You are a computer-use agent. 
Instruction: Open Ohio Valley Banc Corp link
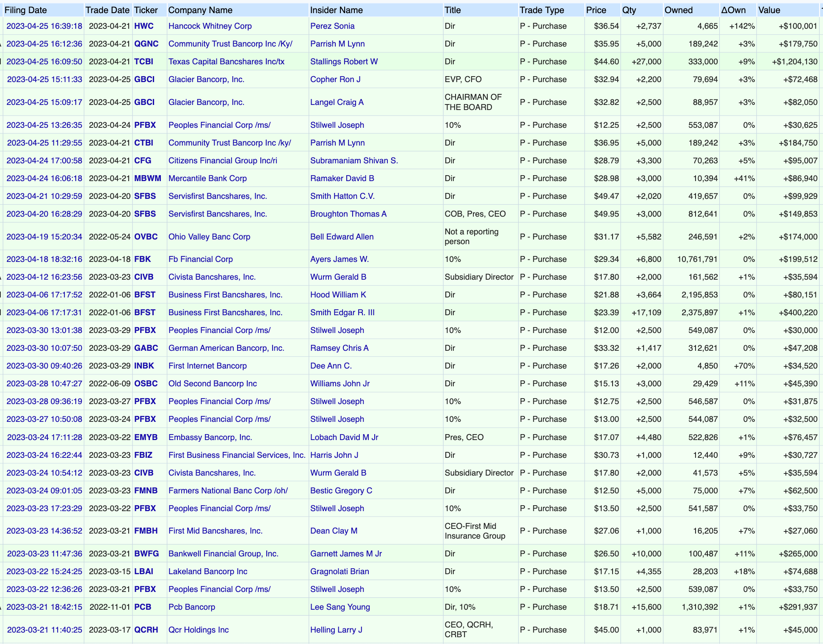(x=210, y=237)
